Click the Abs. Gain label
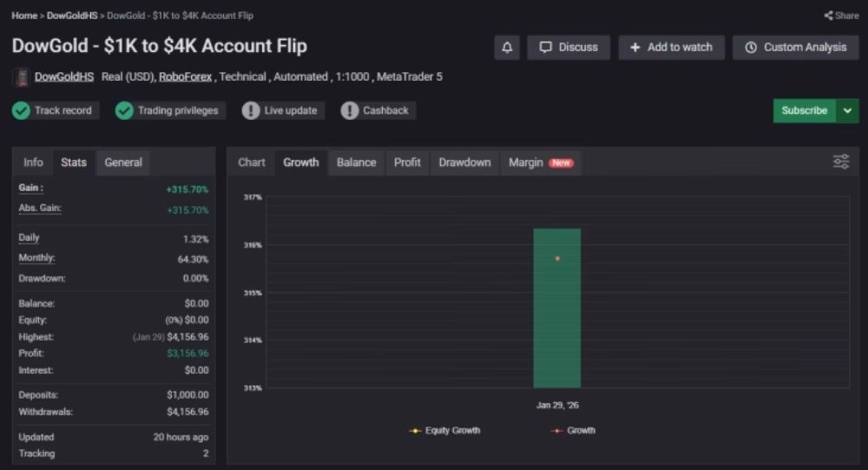This screenshot has width=868, height=470. [40, 208]
